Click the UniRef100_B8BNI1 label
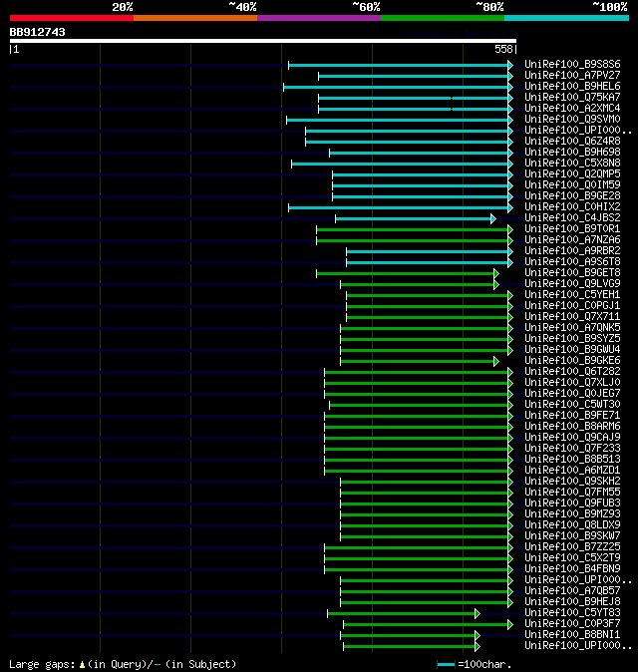This screenshot has height=672, width=638. [x=572, y=635]
